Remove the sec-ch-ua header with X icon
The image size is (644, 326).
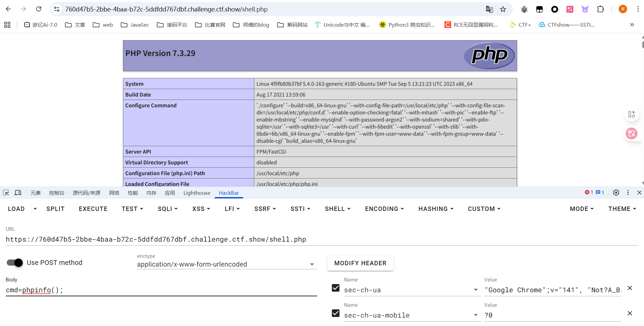[630, 288]
